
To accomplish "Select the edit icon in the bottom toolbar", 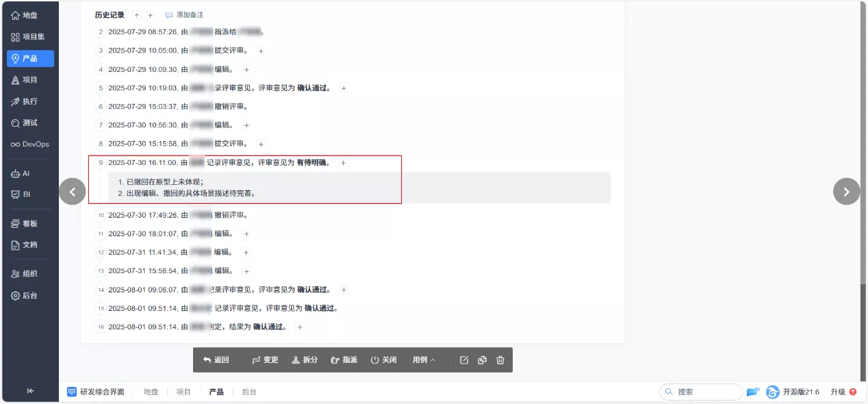I will (x=463, y=359).
